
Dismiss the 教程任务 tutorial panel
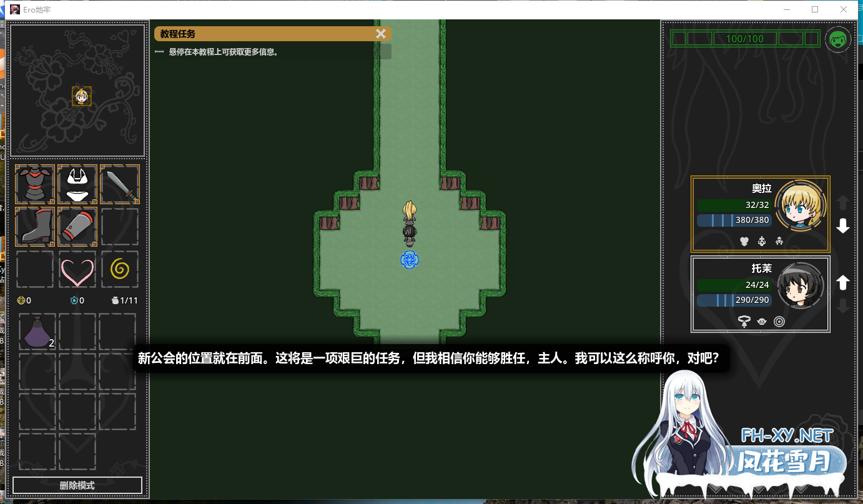coord(382,34)
